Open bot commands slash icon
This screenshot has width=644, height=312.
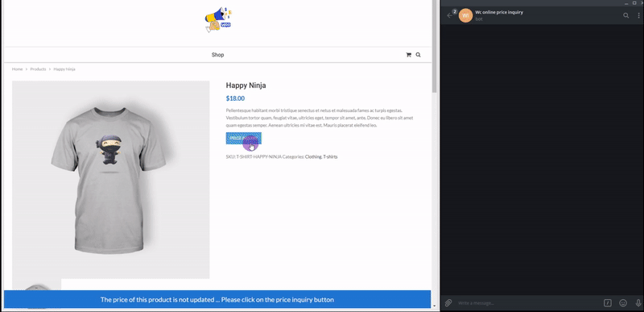[x=608, y=303]
